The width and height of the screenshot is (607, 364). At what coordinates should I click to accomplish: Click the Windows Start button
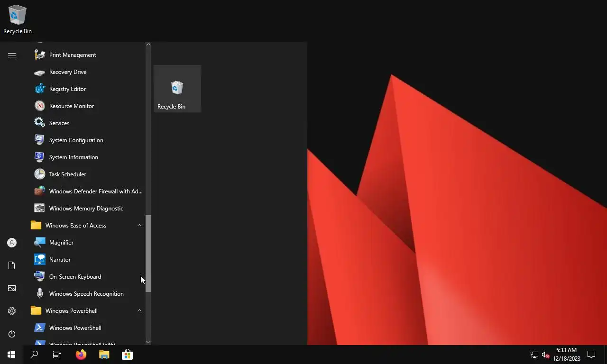point(11,355)
